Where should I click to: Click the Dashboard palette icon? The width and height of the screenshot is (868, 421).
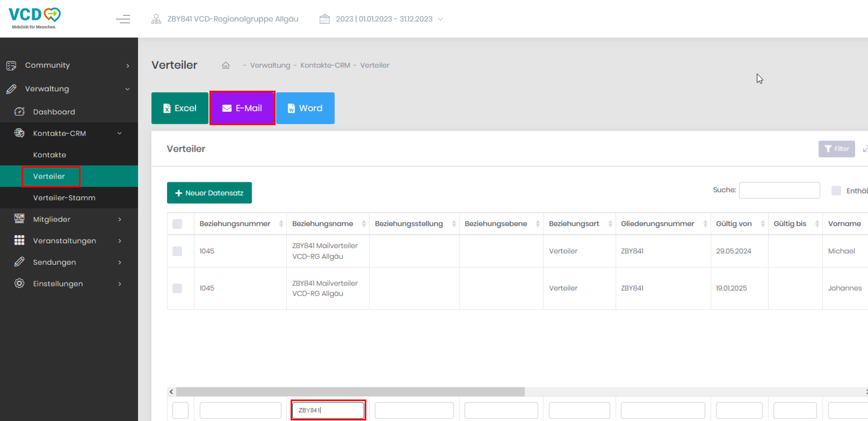click(x=20, y=111)
